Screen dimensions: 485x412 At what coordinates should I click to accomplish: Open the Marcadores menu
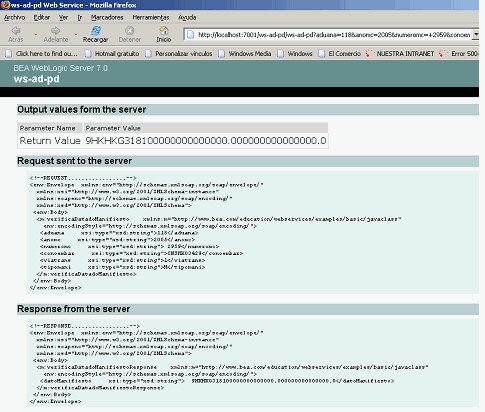(107, 17)
